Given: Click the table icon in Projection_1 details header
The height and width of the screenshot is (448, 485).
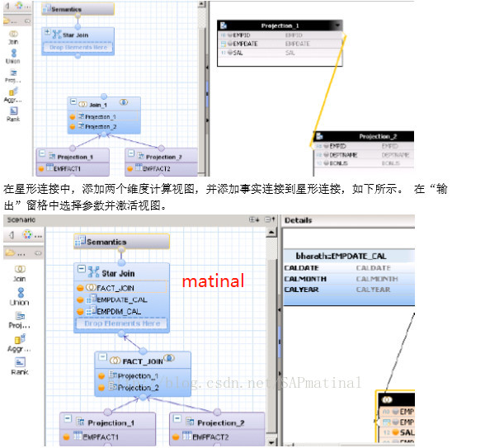Looking at the screenshot, I should pyautogui.click(x=224, y=26).
